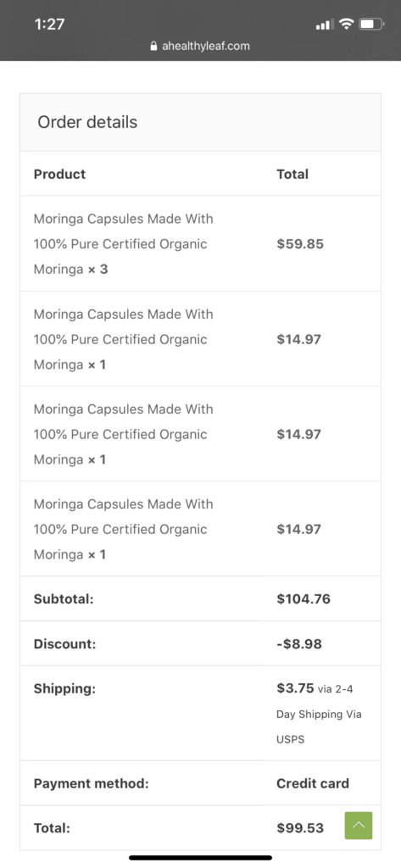Click the $99.53 order total
The image size is (401, 868).
point(300,828)
